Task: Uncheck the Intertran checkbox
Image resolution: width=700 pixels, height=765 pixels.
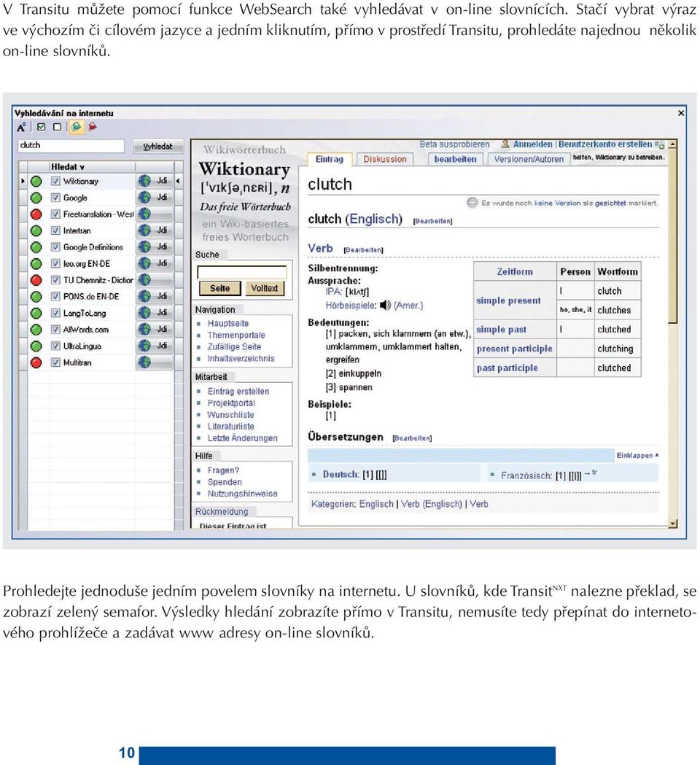Action: point(55,230)
